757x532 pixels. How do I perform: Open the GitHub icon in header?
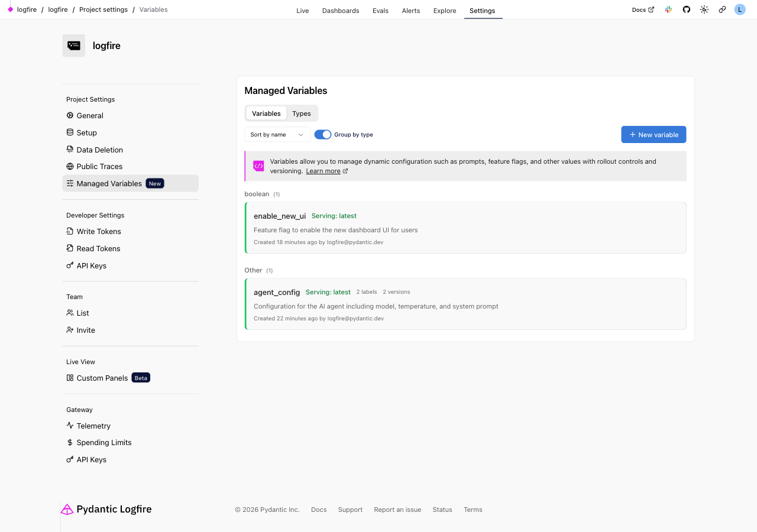pyautogui.click(x=686, y=9)
